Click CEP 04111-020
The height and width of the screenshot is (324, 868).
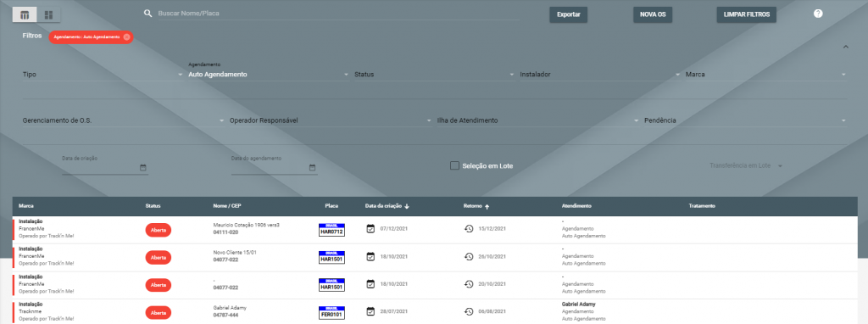225,232
